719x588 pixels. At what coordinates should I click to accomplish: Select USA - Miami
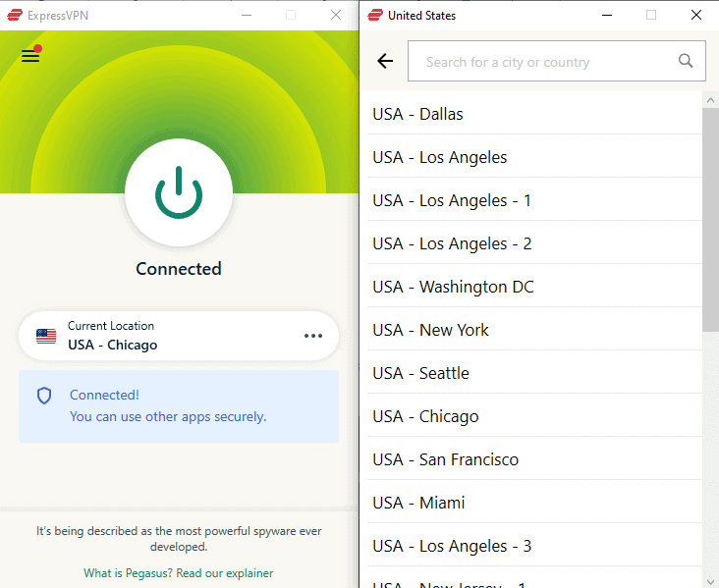[x=534, y=502]
